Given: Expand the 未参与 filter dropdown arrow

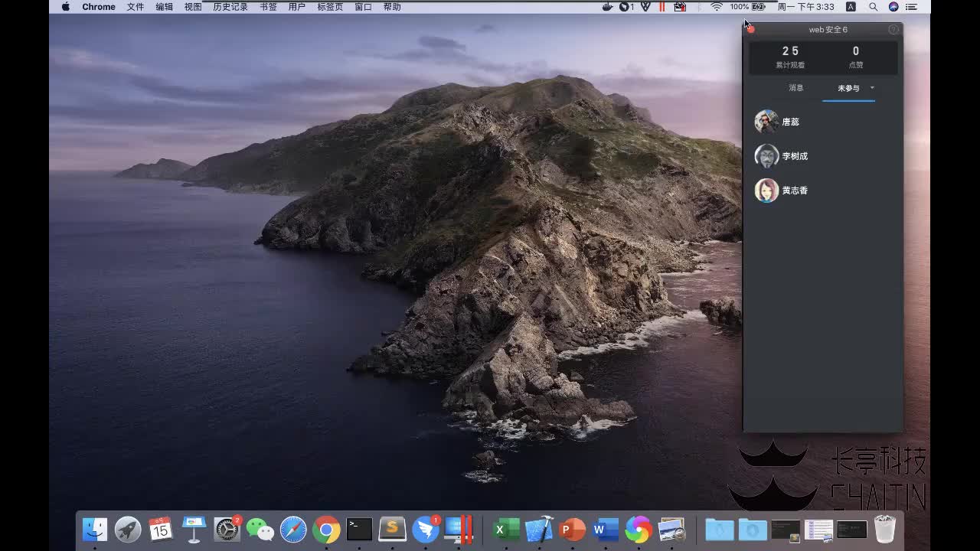Looking at the screenshot, I should click(x=872, y=88).
